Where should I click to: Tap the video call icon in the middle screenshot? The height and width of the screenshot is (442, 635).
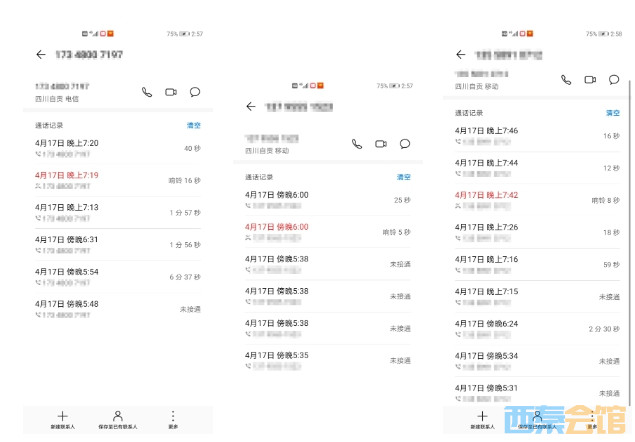[381, 144]
